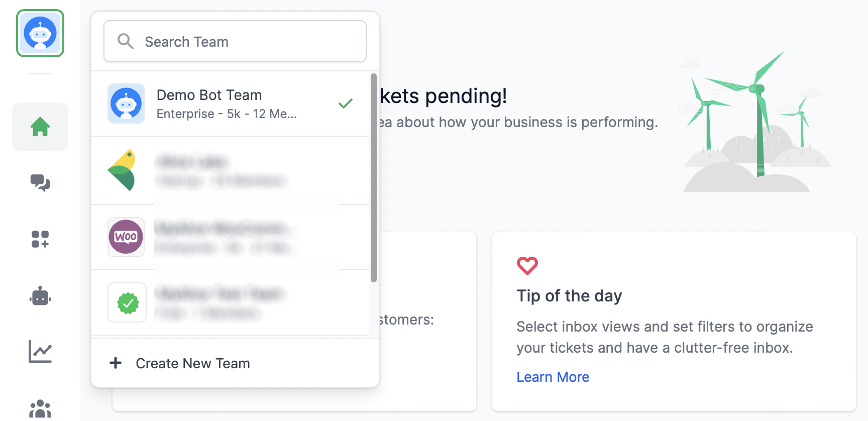The height and width of the screenshot is (421, 868).
Task: Click the team list scrollbar
Action: pos(373,178)
